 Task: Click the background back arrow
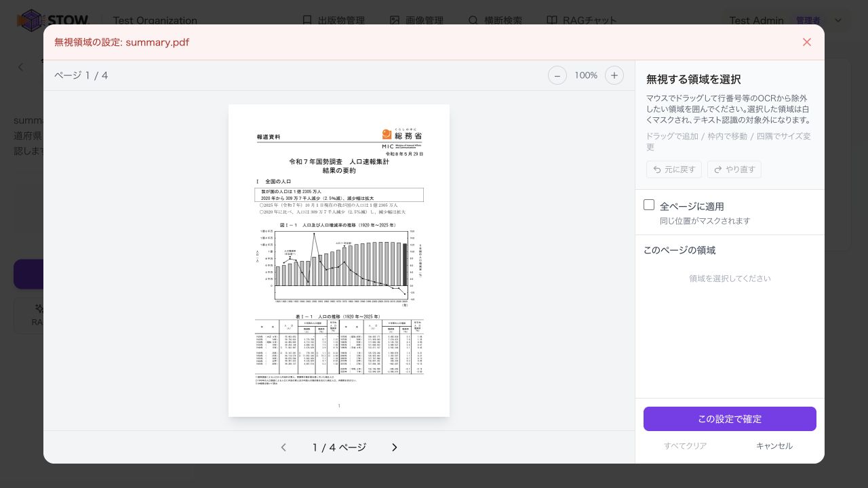tap(20, 66)
